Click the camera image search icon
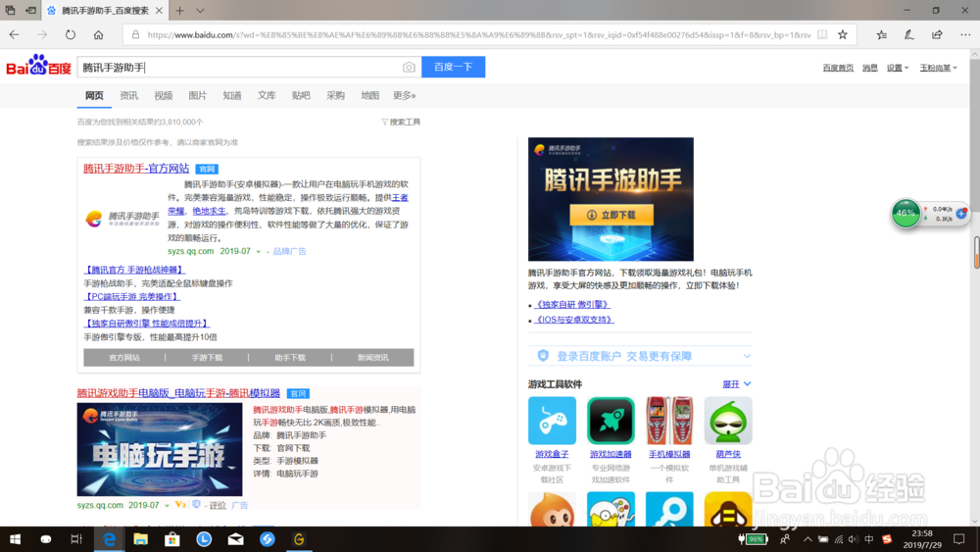Screen dimensions: 980x552 (409, 67)
